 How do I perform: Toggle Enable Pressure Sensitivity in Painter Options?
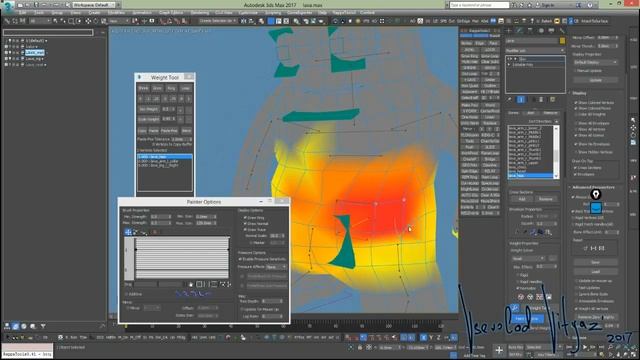click(240, 259)
